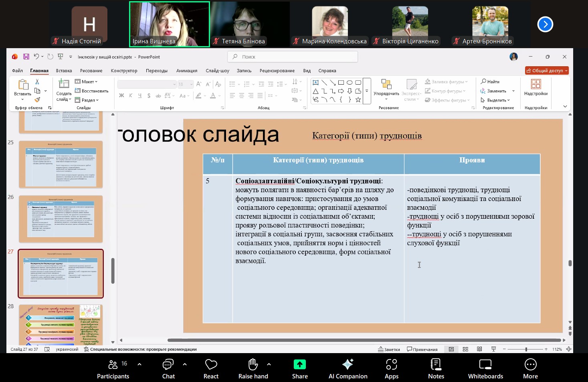Switch to slide sorter view
The image size is (588, 382).
465,349
